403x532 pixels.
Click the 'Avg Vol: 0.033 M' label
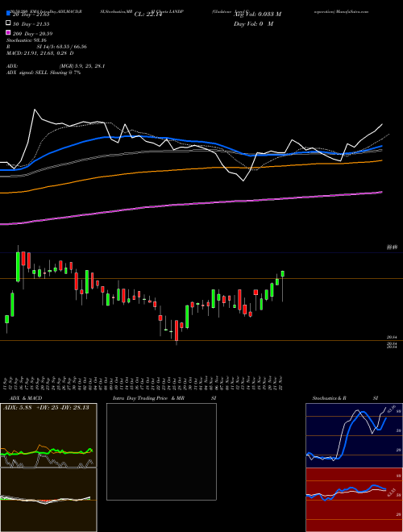pos(257,15)
